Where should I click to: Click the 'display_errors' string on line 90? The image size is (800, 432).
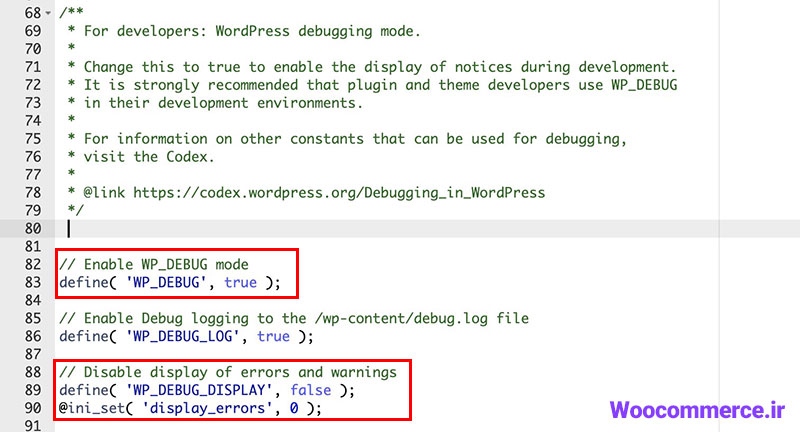(x=207, y=408)
